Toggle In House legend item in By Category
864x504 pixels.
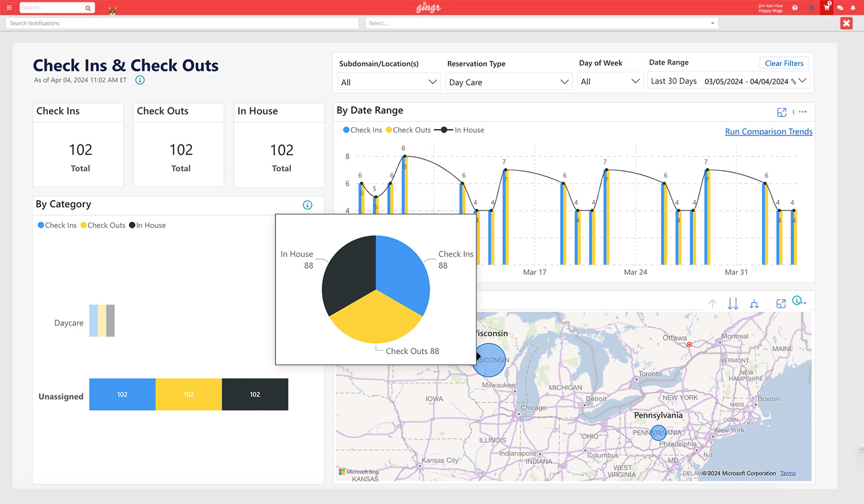click(148, 225)
